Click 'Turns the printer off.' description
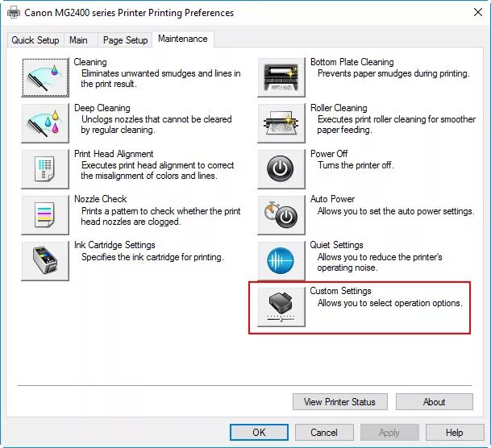 pyautogui.click(x=356, y=165)
